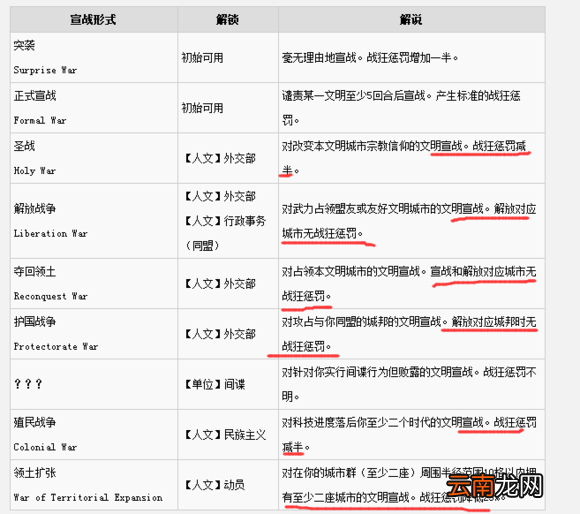This screenshot has width=580, height=514.
Task: Click 初始可用 in the 正式宣战 row
Action: [202, 108]
